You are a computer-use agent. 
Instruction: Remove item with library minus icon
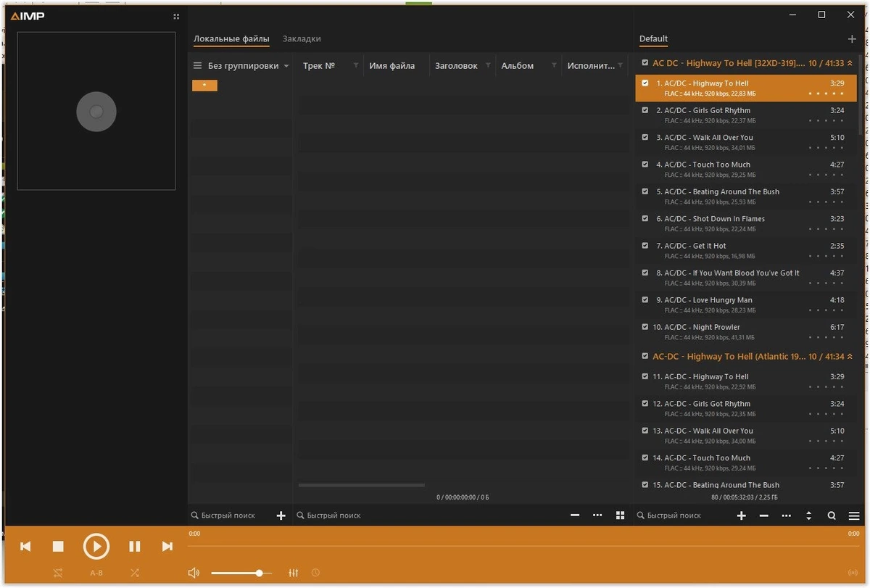coord(575,515)
